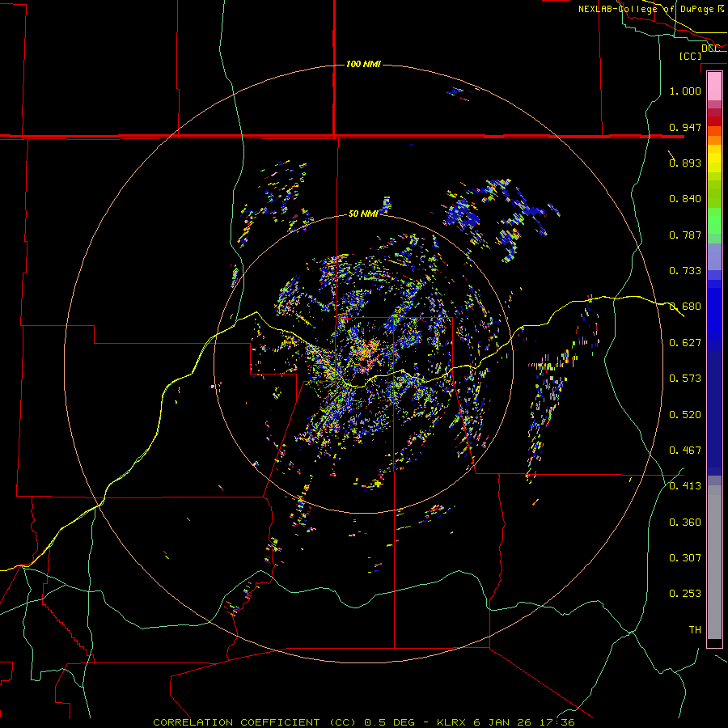The height and width of the screenshot is (728, 728).
Task: Click the 0.680 legend value
Action: pos(685,307)
